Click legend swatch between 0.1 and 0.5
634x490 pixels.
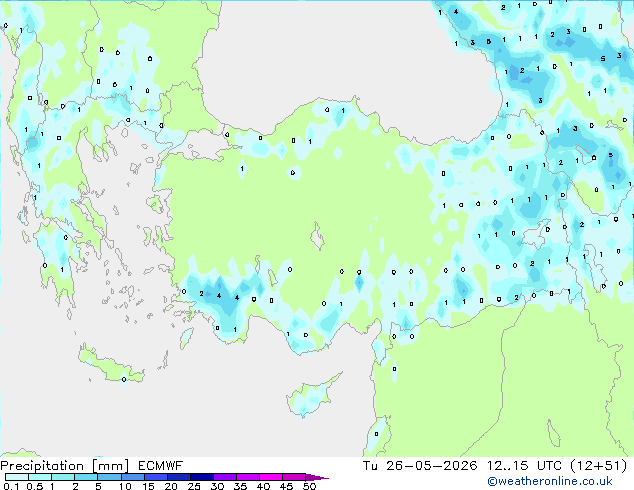(17, 477)
